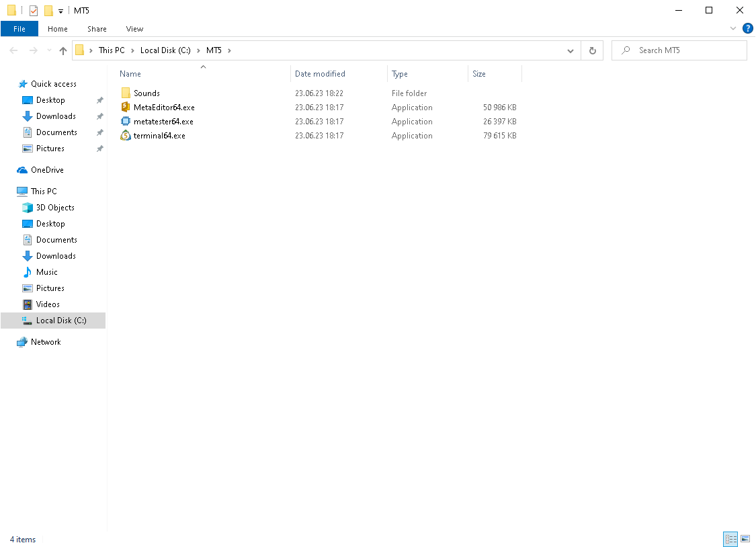Click the 79 615 KB size value
The height and width of the screenshot is (547, 756).
[x=499, y=136]
